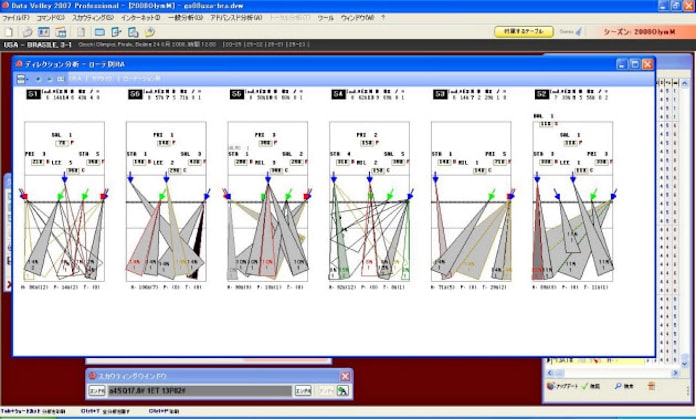The image size is (696, 419).
Task: Click the green arrow icon in scouting window
Action: 343,391
